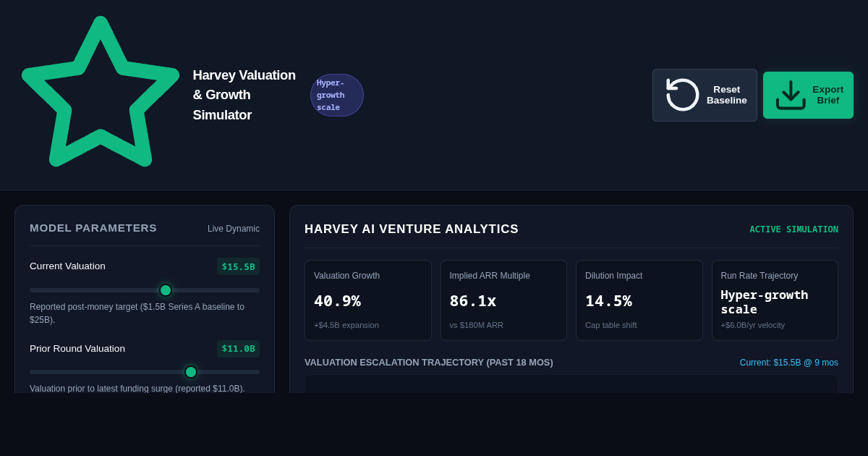The image size is (868, 456).
Task: Click the Reported post-money target description
Action: 137,313
